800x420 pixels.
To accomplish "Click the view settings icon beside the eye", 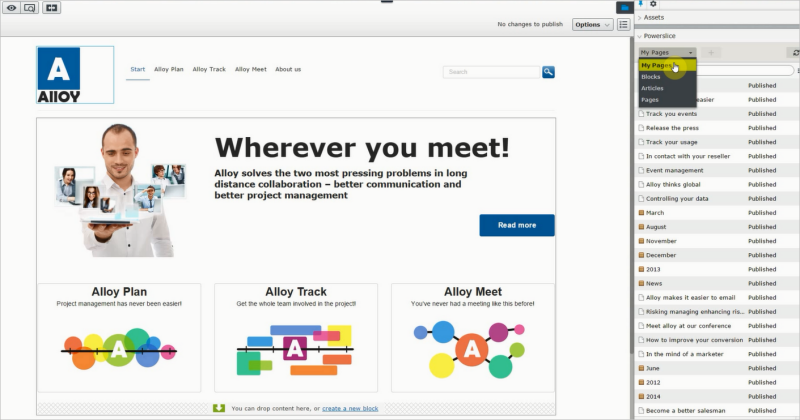I will 30,7.
